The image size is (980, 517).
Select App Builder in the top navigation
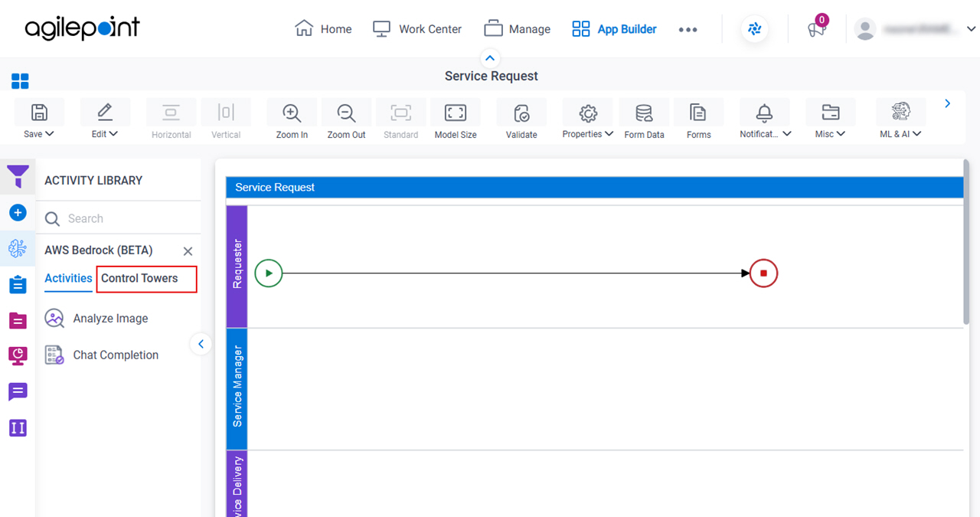pos(614,29)
